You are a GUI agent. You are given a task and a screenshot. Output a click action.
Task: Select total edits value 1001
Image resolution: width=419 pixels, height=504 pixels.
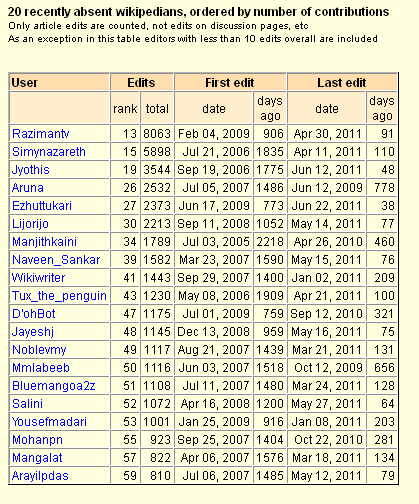(x=157, y=422)
